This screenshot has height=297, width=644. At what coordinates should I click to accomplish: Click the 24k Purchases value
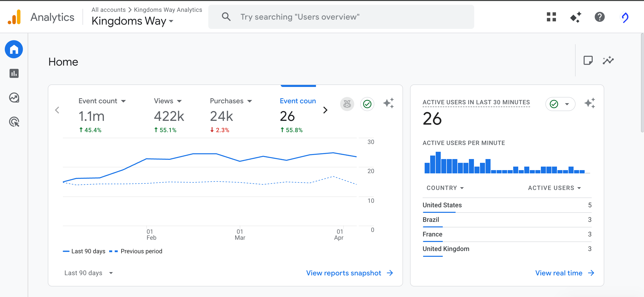point(222,116)
